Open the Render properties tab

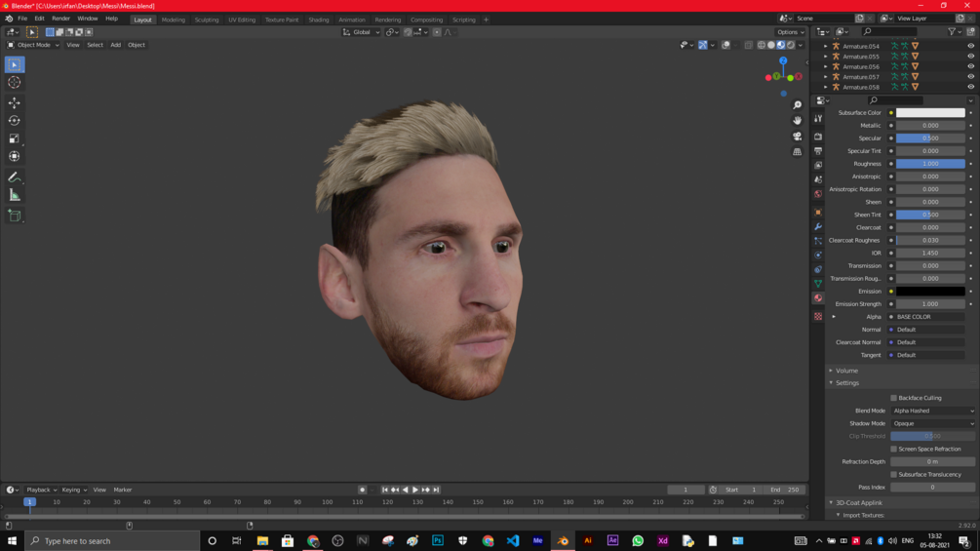coord(818,137)
